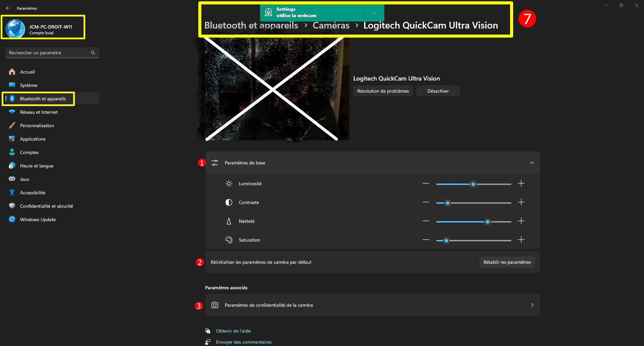Screen dimensions: 644x346
Task: Increase Luminosité with the plus button
Action: [521, 184]
